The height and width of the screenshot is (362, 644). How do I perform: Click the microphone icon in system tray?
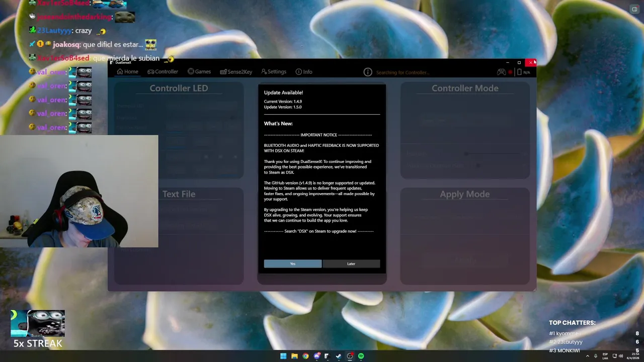[x=596, y=356]
